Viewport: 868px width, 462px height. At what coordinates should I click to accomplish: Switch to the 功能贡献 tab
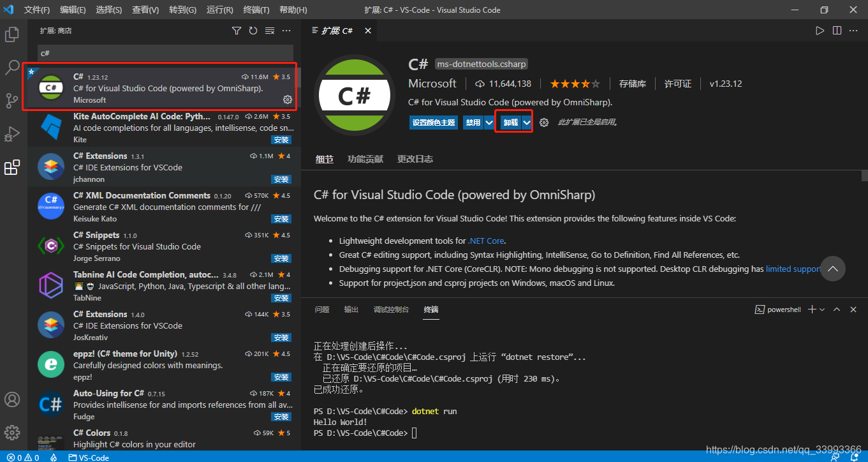365,159
